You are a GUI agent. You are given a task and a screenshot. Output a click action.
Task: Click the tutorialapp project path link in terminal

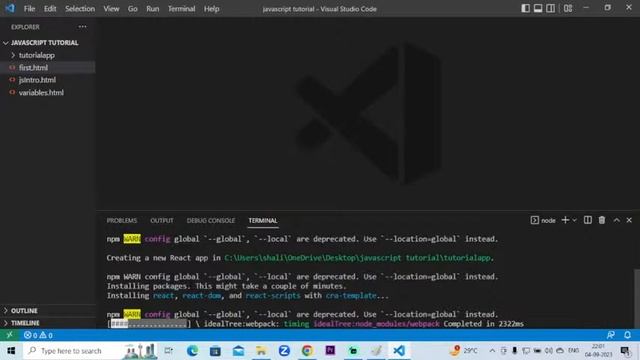point(357,258)
